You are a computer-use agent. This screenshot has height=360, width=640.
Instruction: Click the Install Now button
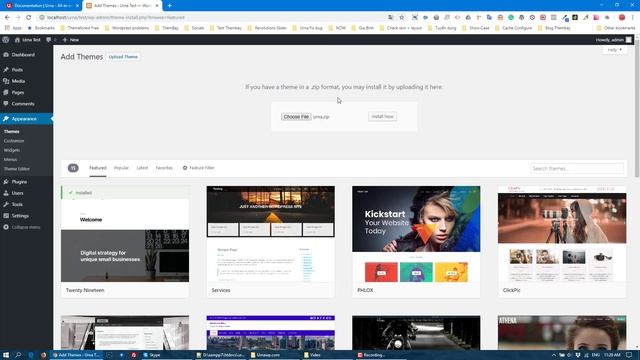pyautogui.click(x=382, y=116)
